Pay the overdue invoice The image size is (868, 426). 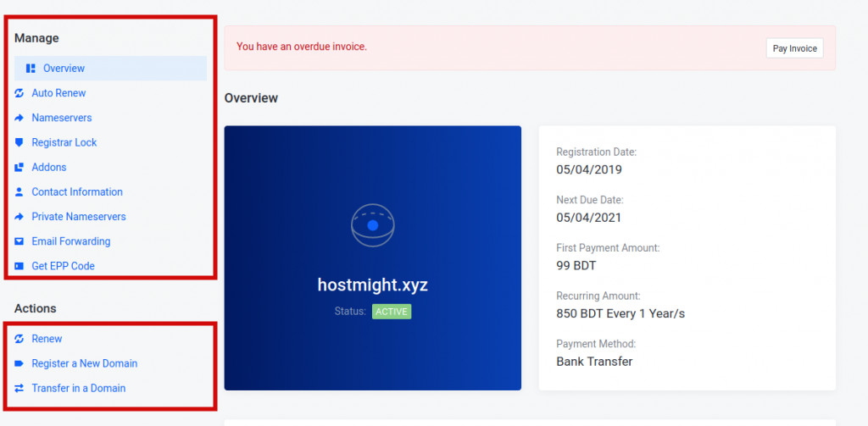pos(794,48)
